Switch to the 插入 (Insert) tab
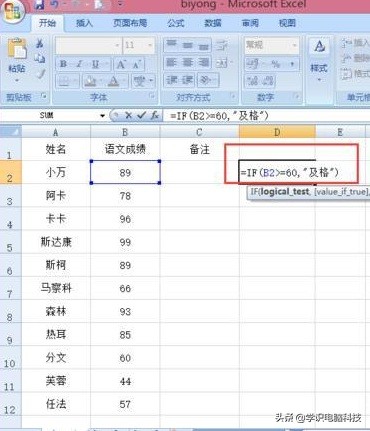The width and height of the screenshot is (370, 431). (84, 23)
